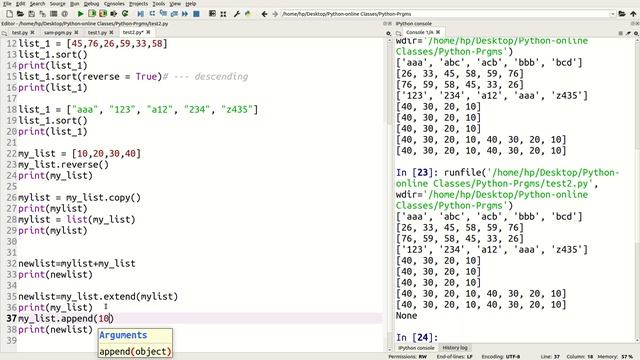640x360 pixels.
Task: Click the append(object) calltip
Action: pyautogui.click(x=135, y=351)
